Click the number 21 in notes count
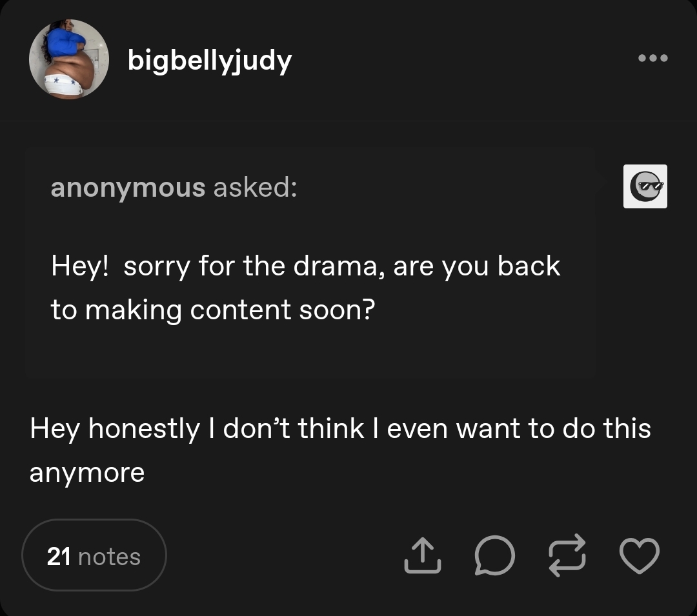Viewport: 697px width, 616px height. tap(59, 557)
